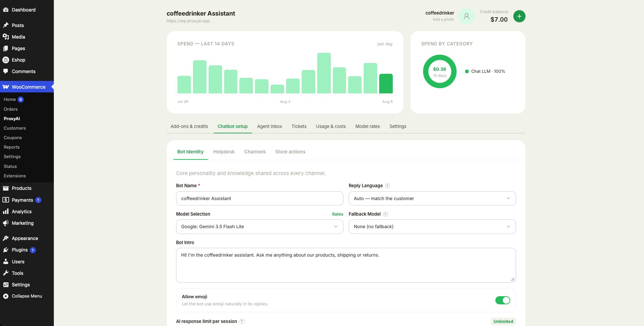This screenshot has height=326, width=644.
Task: Click into the Bot Name field
Action: click(259, 198)
